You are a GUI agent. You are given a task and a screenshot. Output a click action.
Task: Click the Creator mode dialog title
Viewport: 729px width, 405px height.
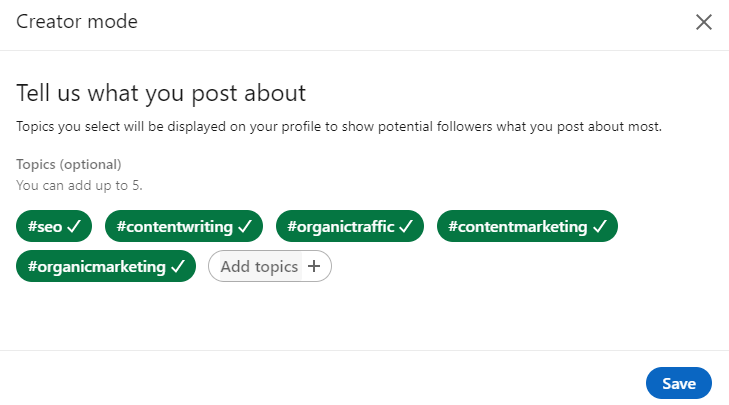tap(77, 22)
